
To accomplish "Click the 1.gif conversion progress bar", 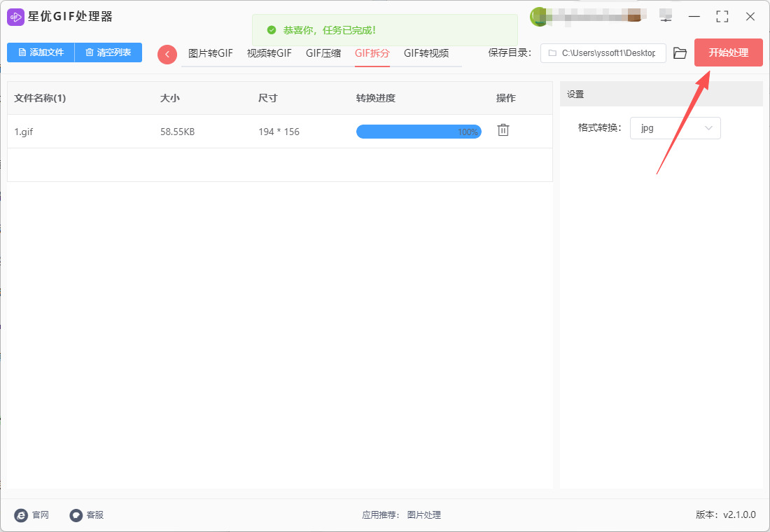I will (x=418, y=132).
